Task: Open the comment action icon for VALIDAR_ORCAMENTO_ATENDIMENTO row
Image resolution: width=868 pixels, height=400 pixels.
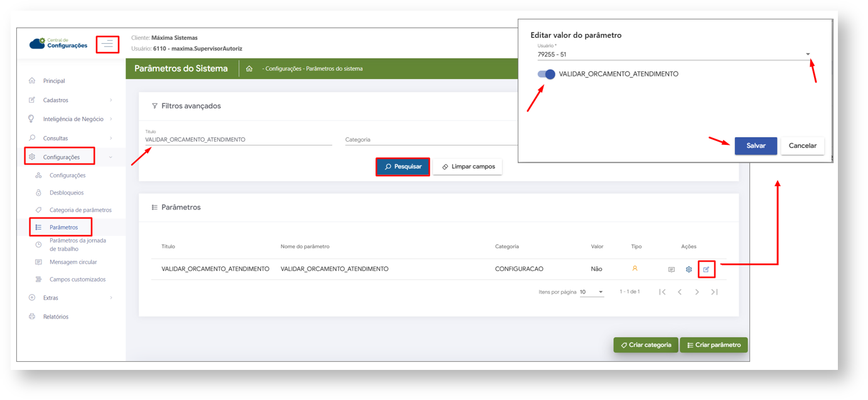Action: [x=672, y=270]
